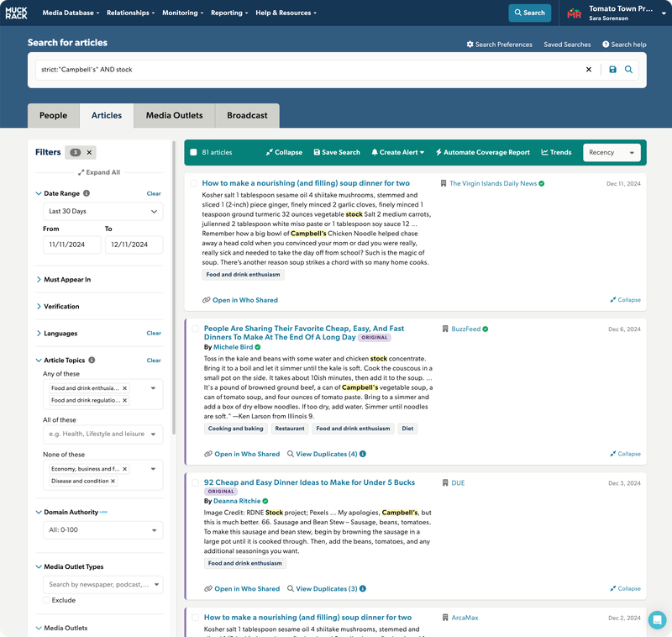Toggle select-all articles checkbox in green toolbar
Image resolution: width=672 pixels, height=637 pixels.
[194, 153]
